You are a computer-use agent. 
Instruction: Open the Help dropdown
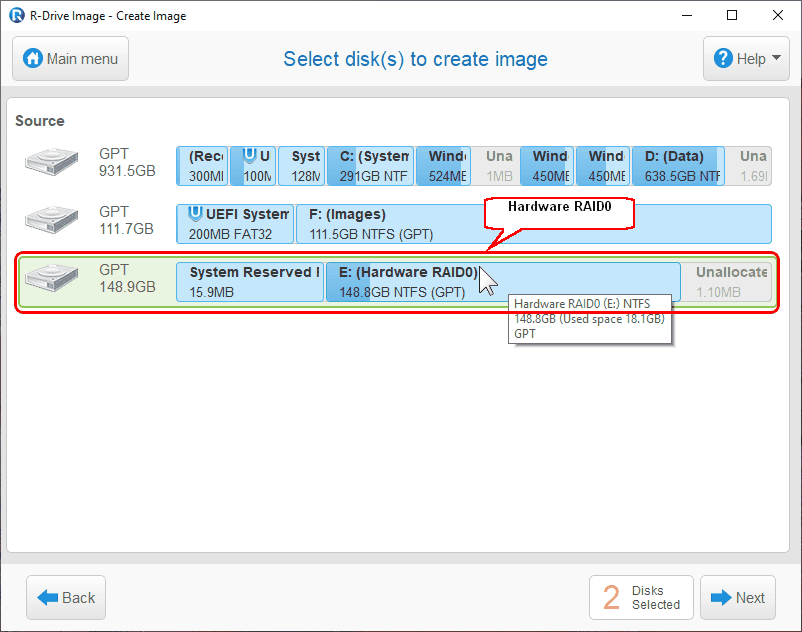pyautogui.click(x=746, y=59)
